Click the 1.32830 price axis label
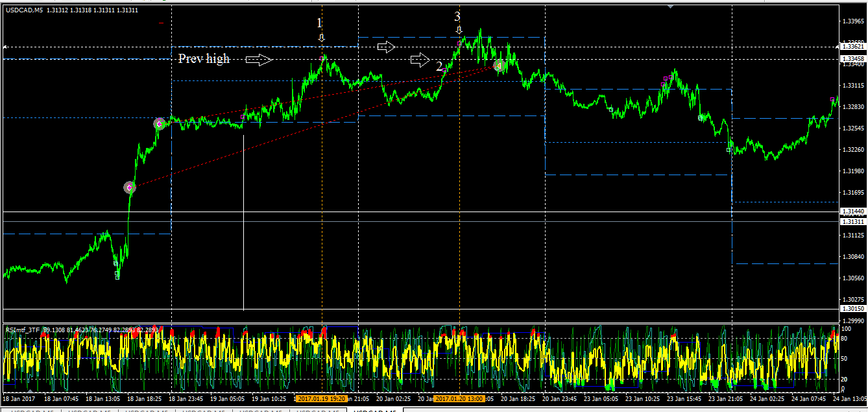Viewport: 868px width, 412px height. pyautogui.click(x=852, y=107)
